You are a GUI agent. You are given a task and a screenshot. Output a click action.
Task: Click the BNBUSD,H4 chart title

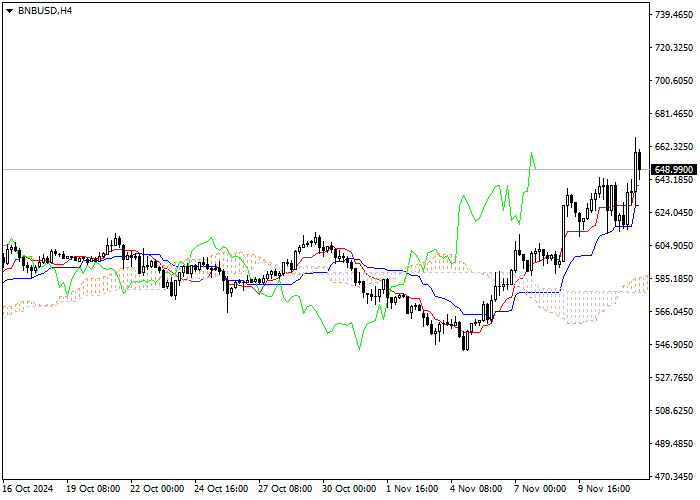[45, 11]
